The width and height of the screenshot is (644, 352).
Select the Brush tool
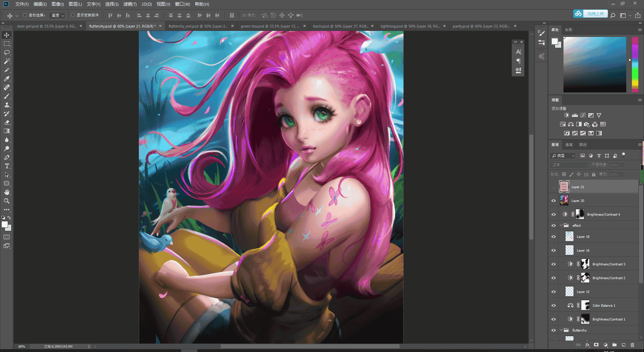[x=7, y=96]
